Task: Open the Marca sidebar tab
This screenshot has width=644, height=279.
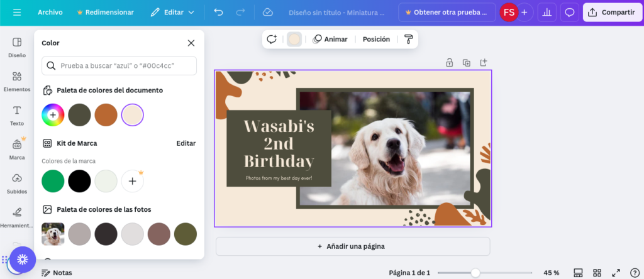Action: (17, 150)
